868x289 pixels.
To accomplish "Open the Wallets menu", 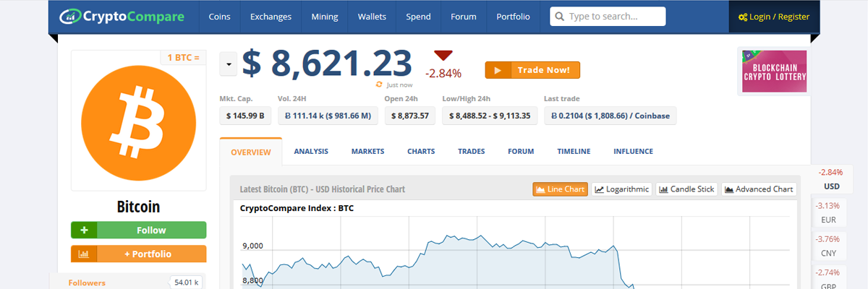I will [372, 17].
